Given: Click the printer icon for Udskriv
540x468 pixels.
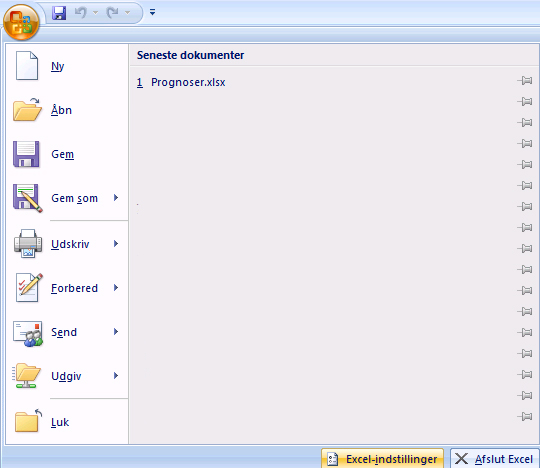Looking at the screenshot, I should (28, 243).
